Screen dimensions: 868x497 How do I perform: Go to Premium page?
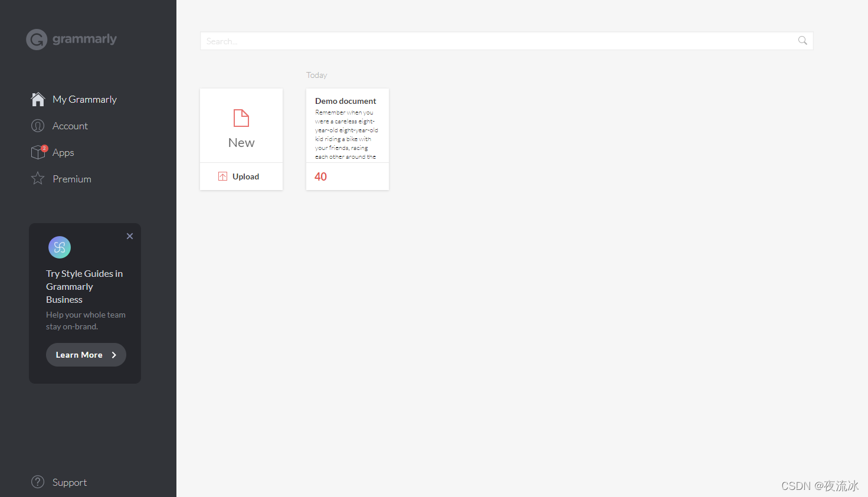click(71, 179)
